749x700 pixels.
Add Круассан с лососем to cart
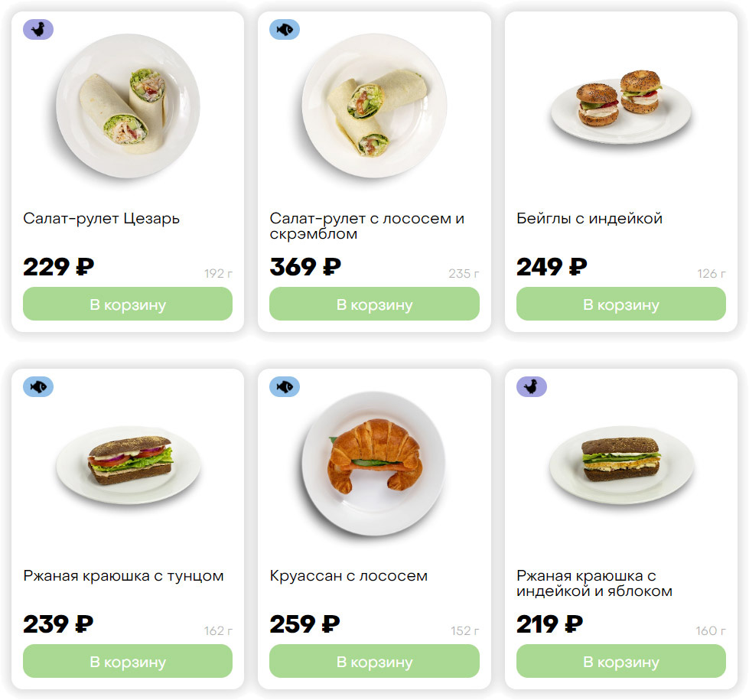click(374, 662)
